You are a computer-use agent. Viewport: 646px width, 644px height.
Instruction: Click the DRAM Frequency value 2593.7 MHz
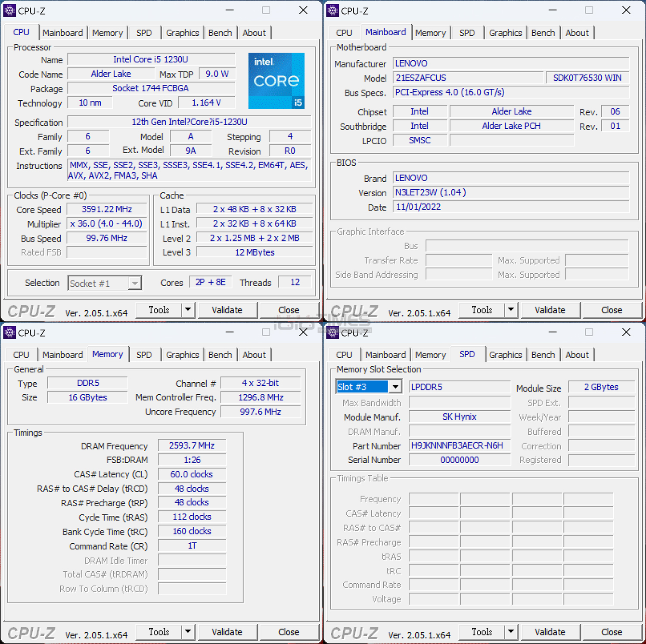coord(192,446)
